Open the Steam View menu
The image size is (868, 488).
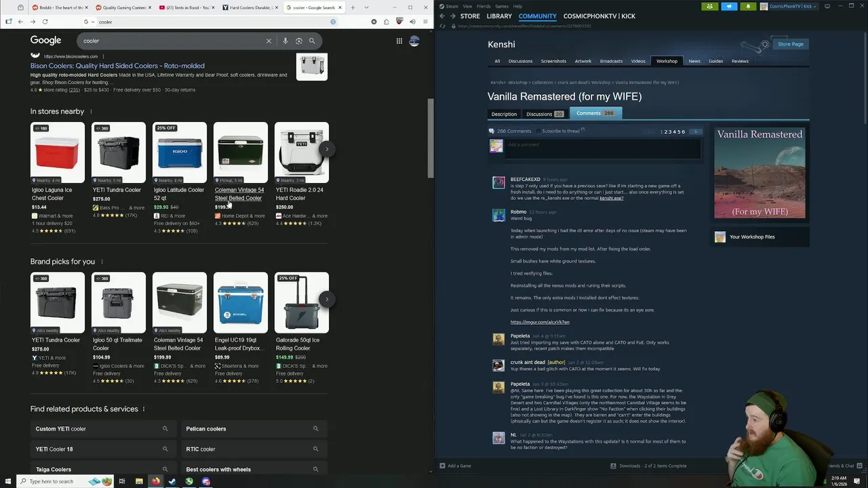pos(467,6)
